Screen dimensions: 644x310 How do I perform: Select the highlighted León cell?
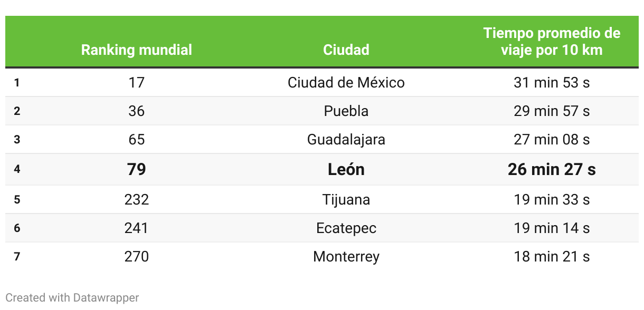346,169
